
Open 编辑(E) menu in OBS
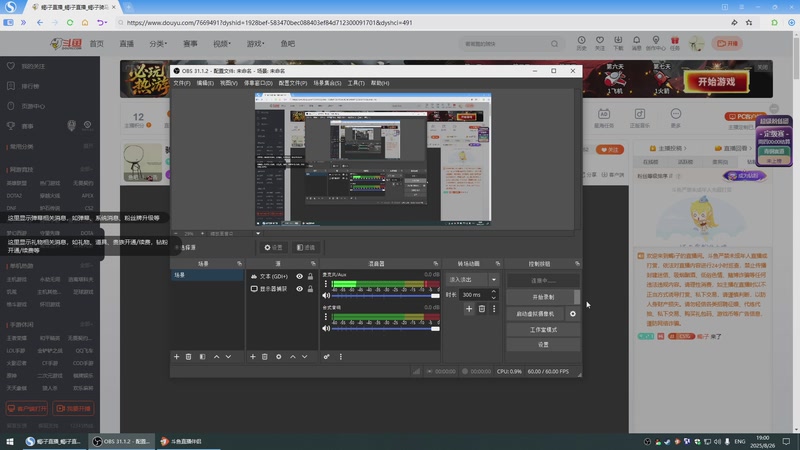click(205, 83)
